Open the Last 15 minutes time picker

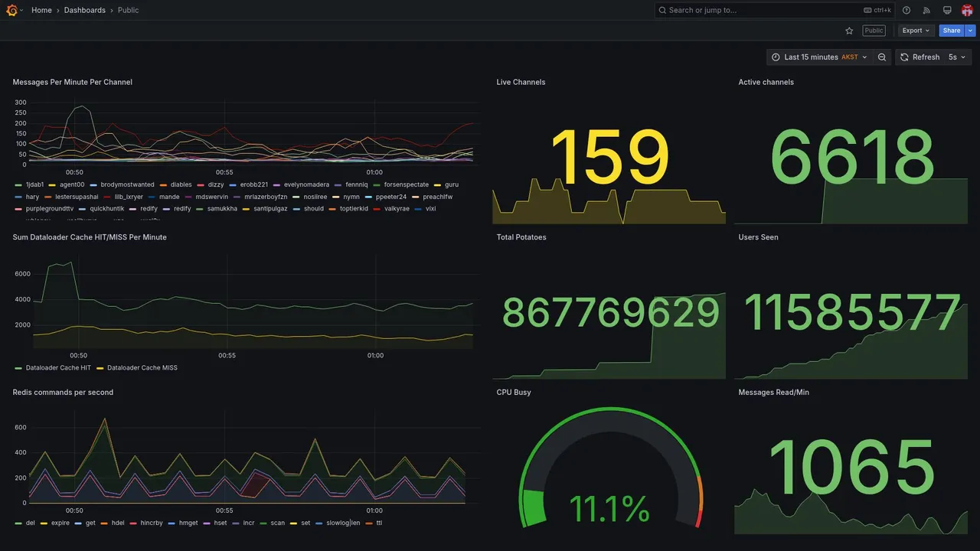pyautogui.click(x=820, y=57)
